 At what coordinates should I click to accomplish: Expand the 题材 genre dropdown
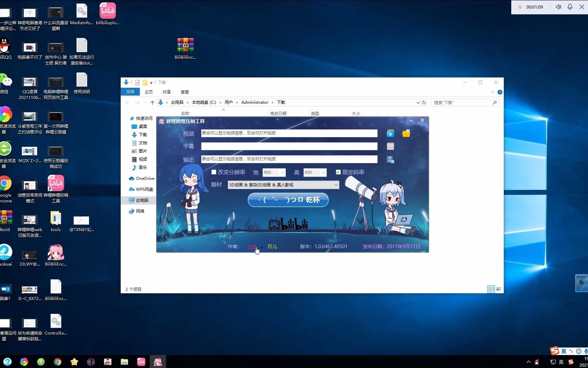point(336,185)
